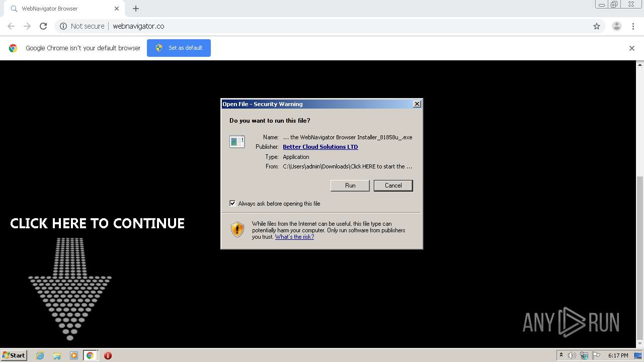This screenshot has width=644, height=362.
Task: Select the Chrome taskbar button
Action: pos(90,355)
